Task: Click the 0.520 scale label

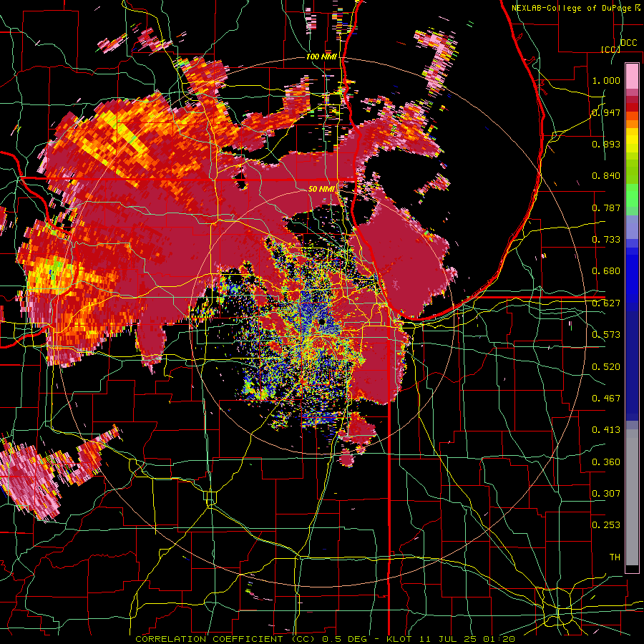Action: (x=606, y=367)
